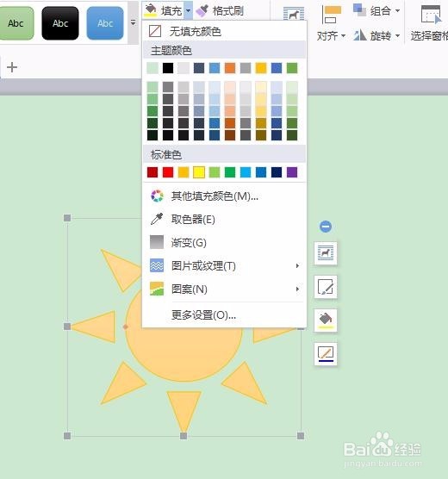The width and height of the screenshot is (448, 479).
Task: Click the floating collapse minus button
Action: coord(326,227)
